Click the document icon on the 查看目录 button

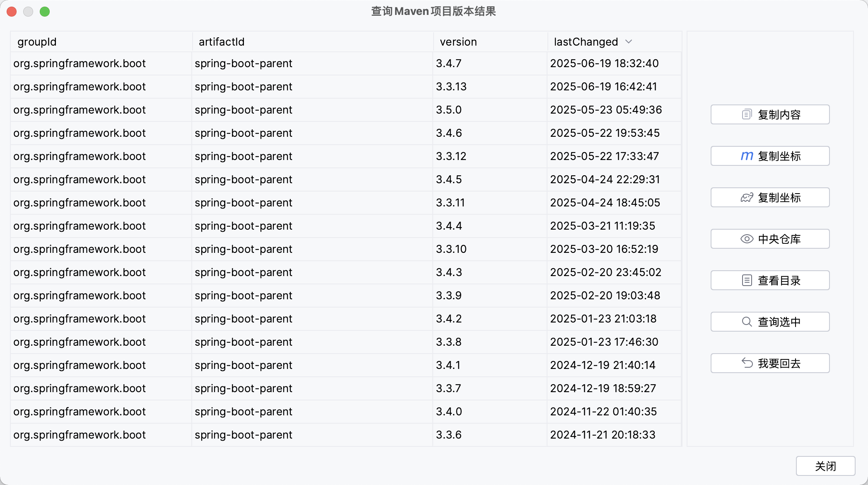point(747,280)
